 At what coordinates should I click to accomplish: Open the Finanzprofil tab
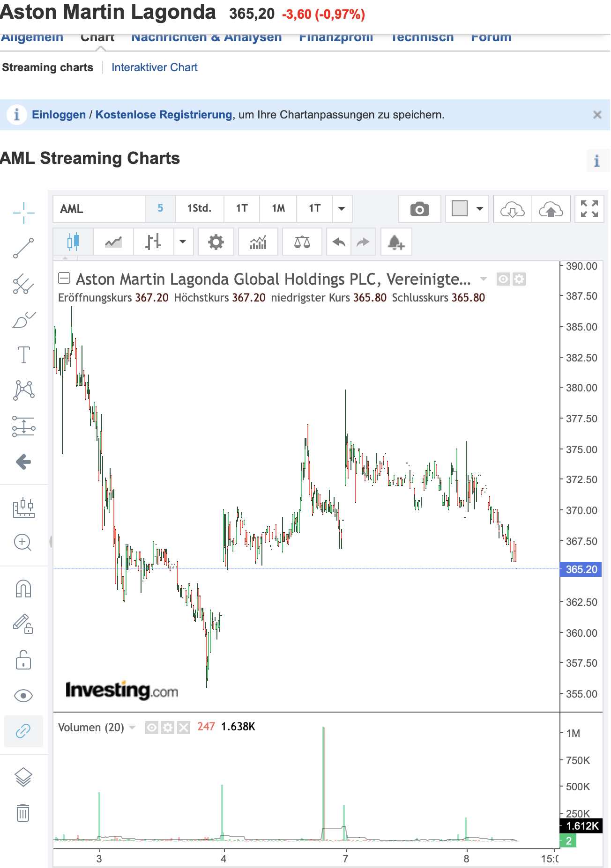click(x=336, y=37)
